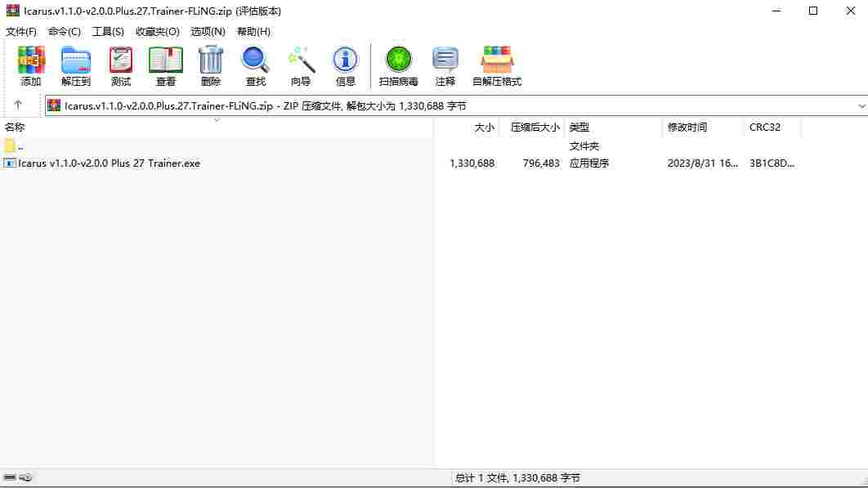Open the 工具(S) menu
This screenshot has height=488, width=868.
tap(107, 32)
